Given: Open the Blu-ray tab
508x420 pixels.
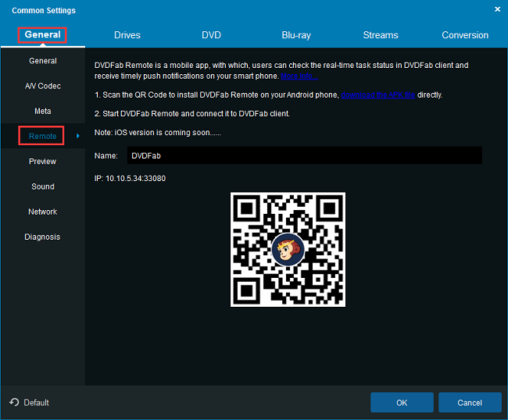Looking at the screenshot, I should tap(296, 35).
